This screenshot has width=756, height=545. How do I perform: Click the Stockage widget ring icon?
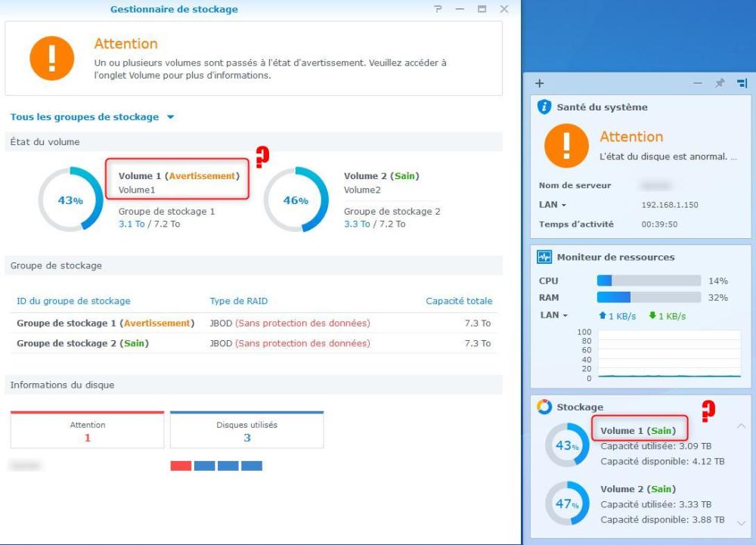pos(544,407)
